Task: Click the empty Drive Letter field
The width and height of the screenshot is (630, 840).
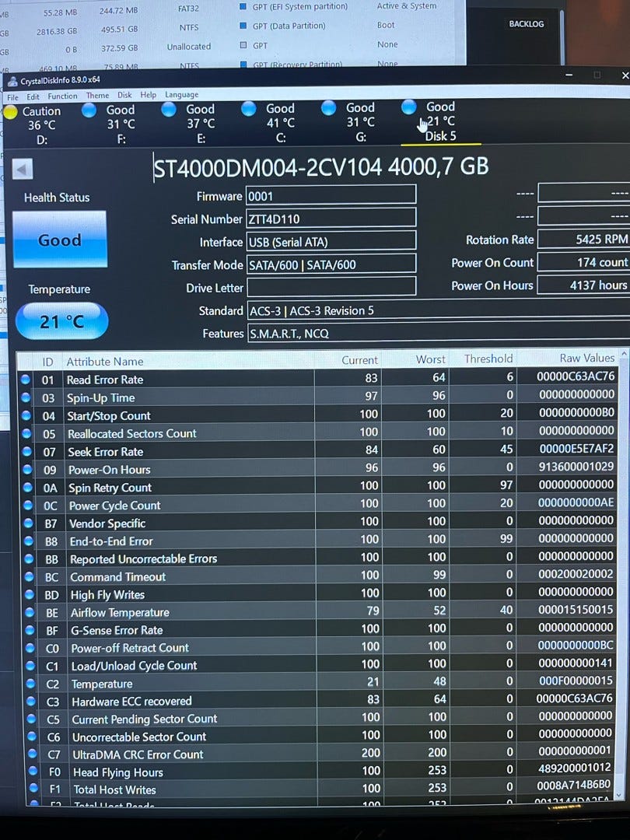Action: click(x=331, y=286)
